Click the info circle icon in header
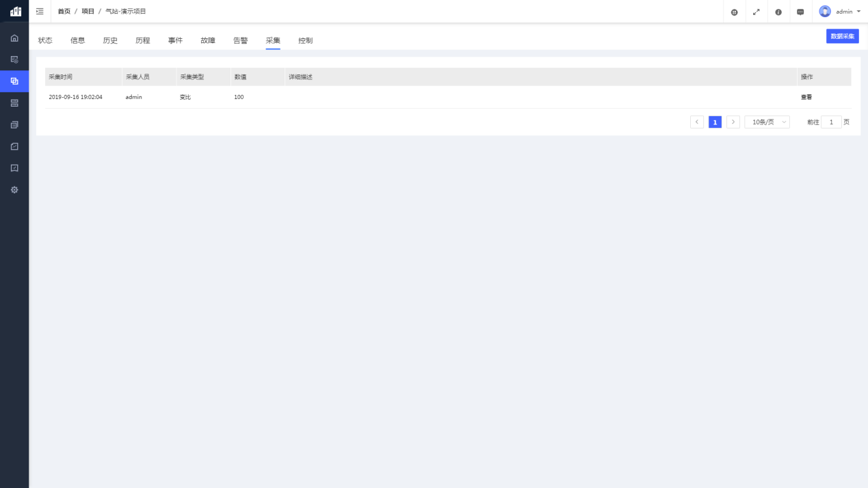 coord(778,12)
